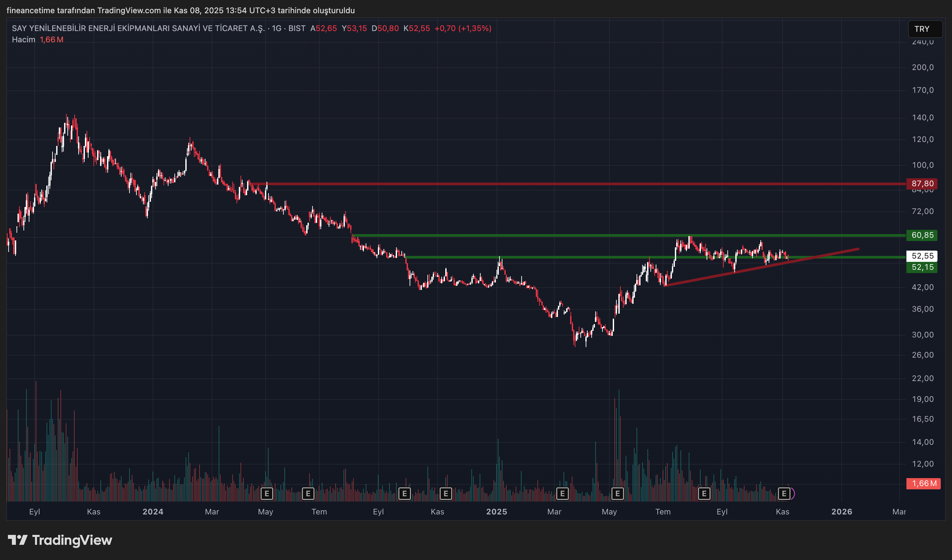Select the Hacim volume legend label
Screen dimensions: 952x560
click(23, 39)
